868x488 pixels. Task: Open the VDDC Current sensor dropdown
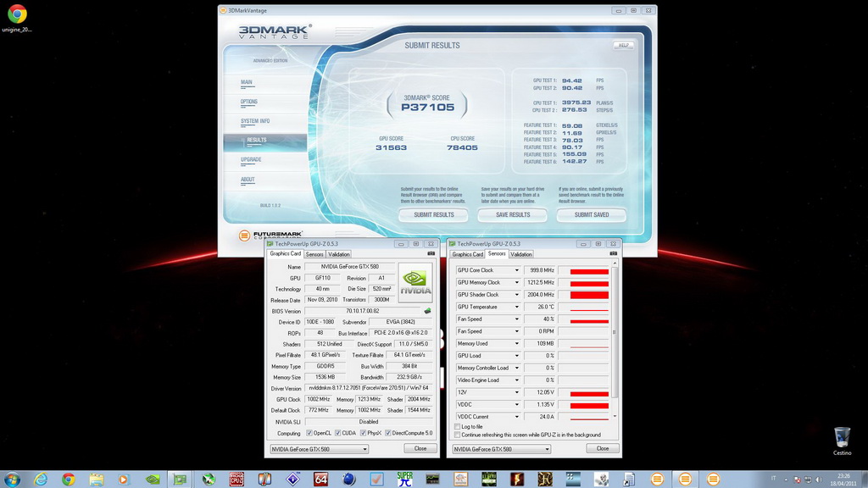pyautogui.click(x=516, y=417)
